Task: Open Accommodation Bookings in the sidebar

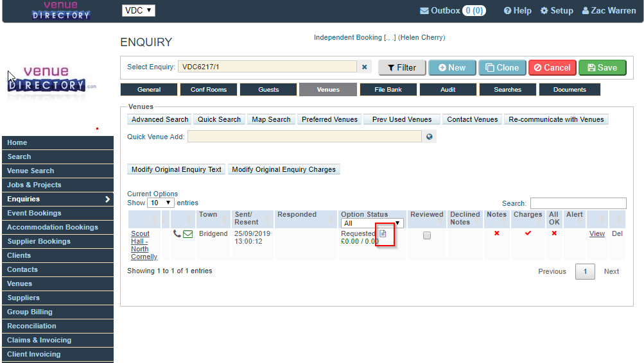Action: (x=58, y=227)
